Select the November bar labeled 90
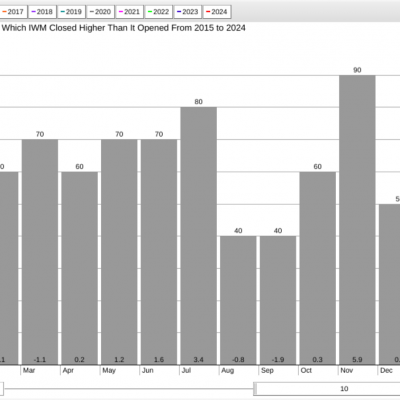 (357, 220)
